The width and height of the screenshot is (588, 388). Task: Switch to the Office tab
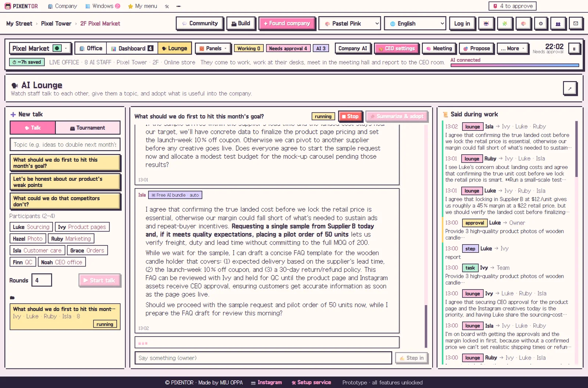tap(91, 48)
